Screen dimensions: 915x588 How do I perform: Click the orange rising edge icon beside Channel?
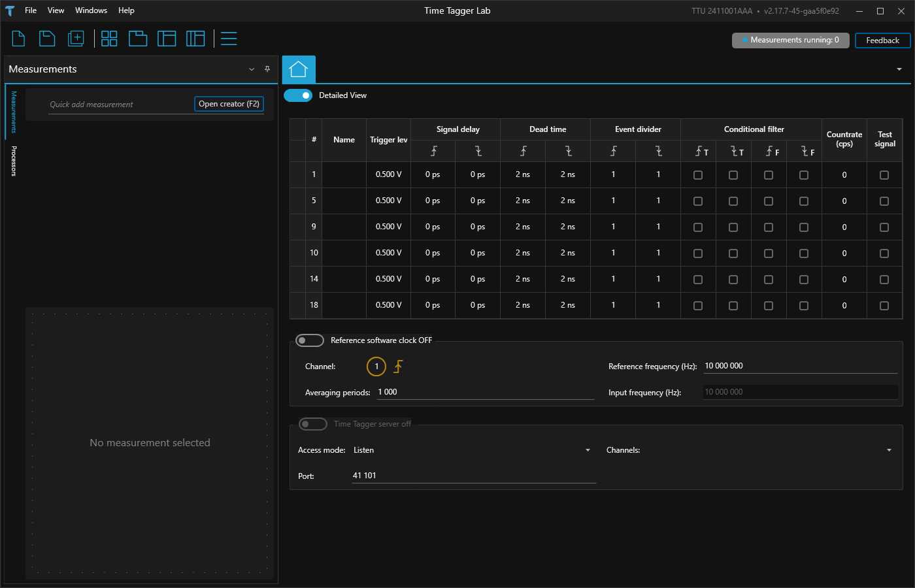[x=398, y=367]
